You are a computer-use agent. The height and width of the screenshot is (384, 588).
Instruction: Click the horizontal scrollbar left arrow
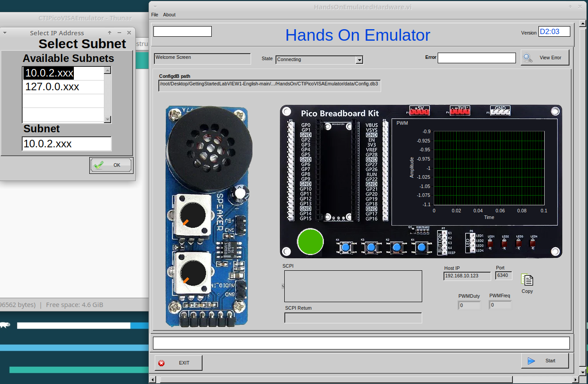tap(153, 380)
